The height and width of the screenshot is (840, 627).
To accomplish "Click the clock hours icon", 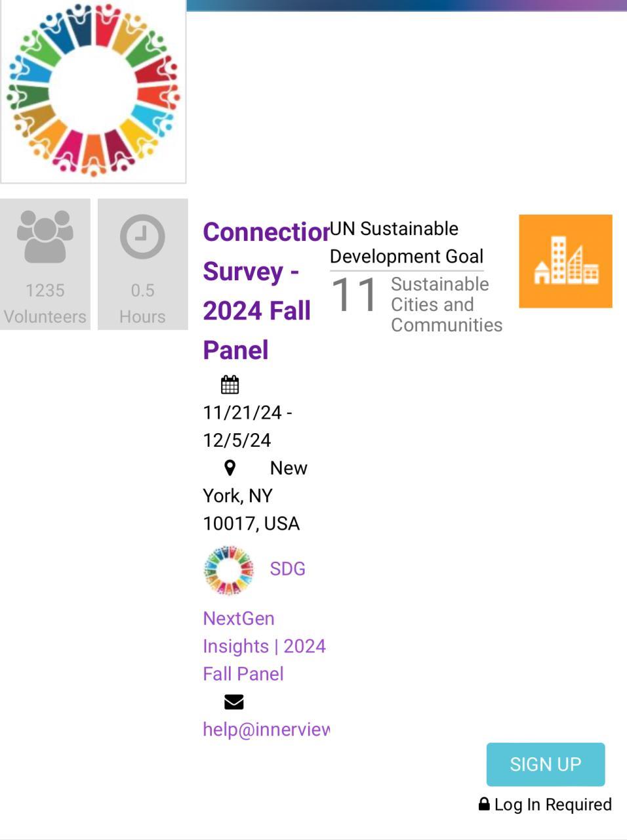I will [x=142, y=236].
